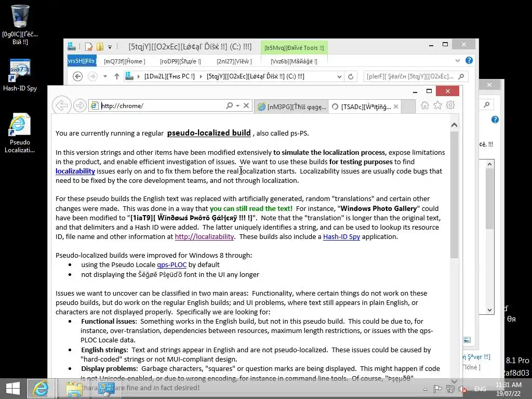Click the This PC breadcrumb arrow in Explorer

[201, 77]
